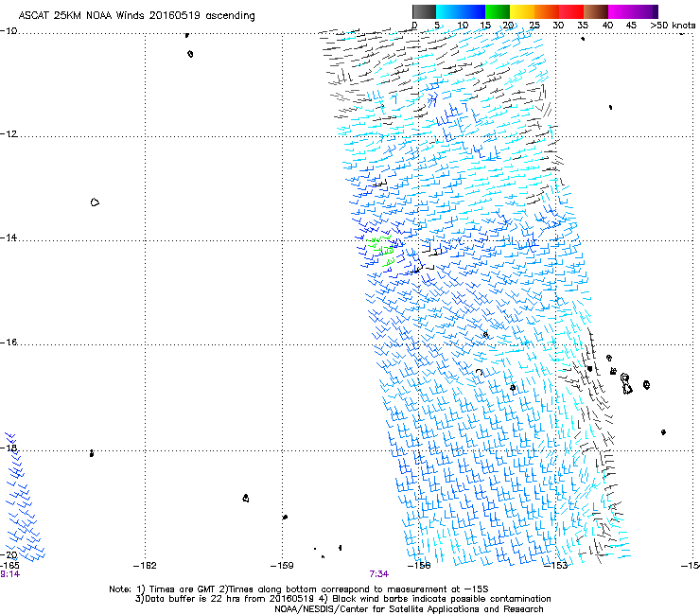Click the note line beginning 'Note: 1) Times are GMT'
The image size is (700, 615).
tap(299, 589)
